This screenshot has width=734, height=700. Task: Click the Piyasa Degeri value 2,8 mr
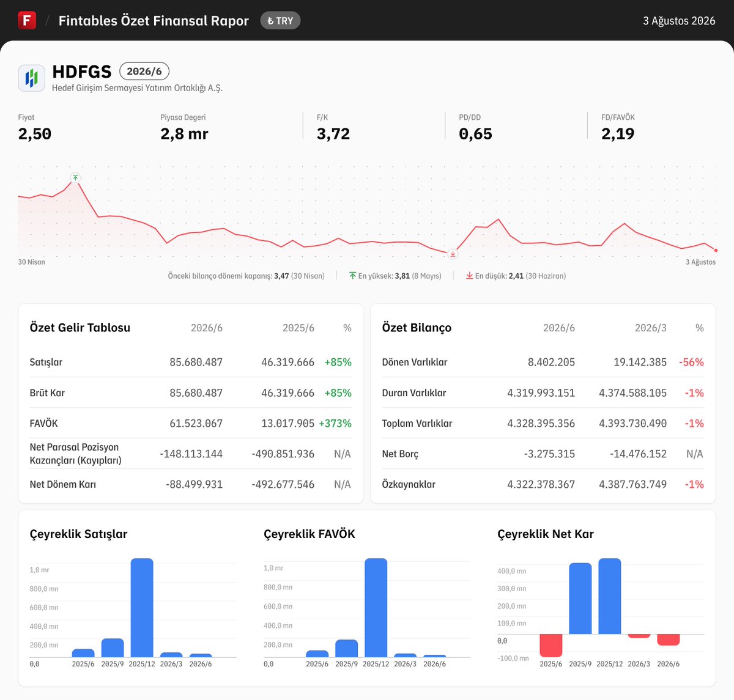click(x=184, y=134)
